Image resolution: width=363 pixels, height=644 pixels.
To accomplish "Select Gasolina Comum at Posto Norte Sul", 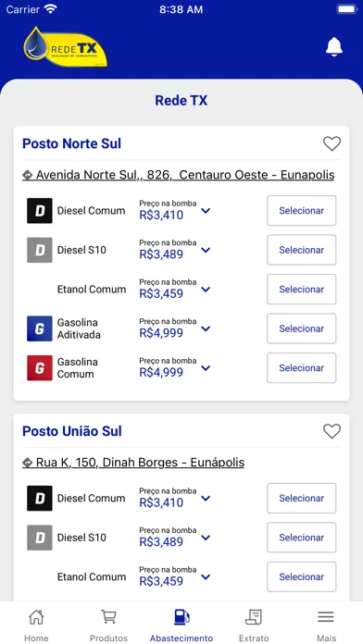I will coord(301,368).
